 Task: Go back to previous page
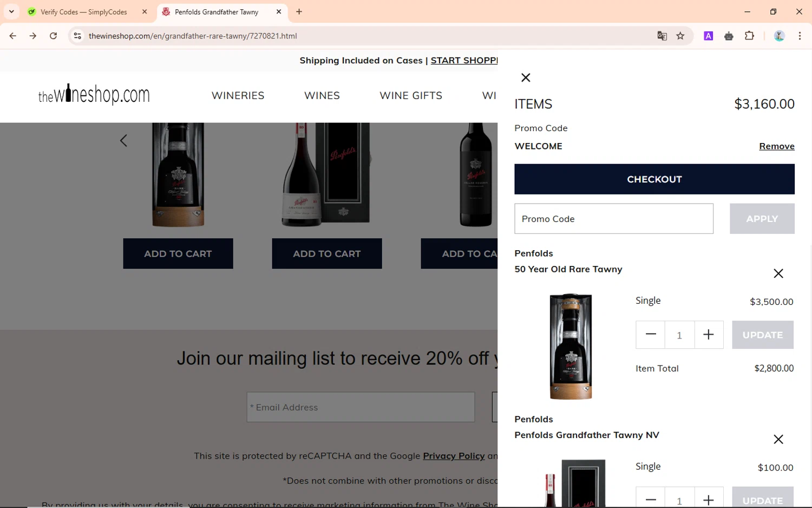pos(13,36)
